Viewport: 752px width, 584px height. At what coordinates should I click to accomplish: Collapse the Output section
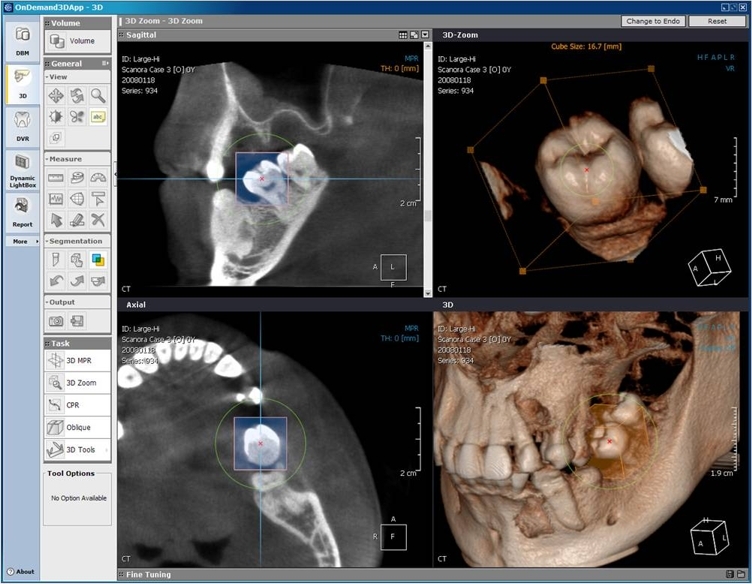[x=47, y=302]
